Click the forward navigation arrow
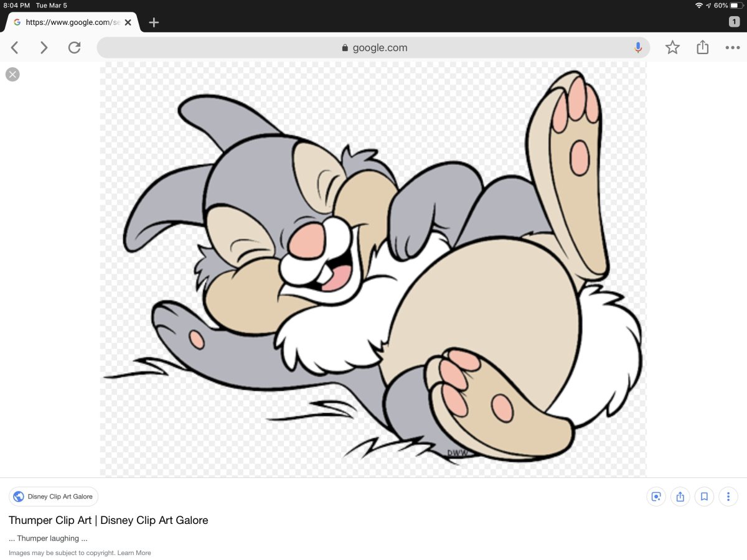 tap(44, 47)
